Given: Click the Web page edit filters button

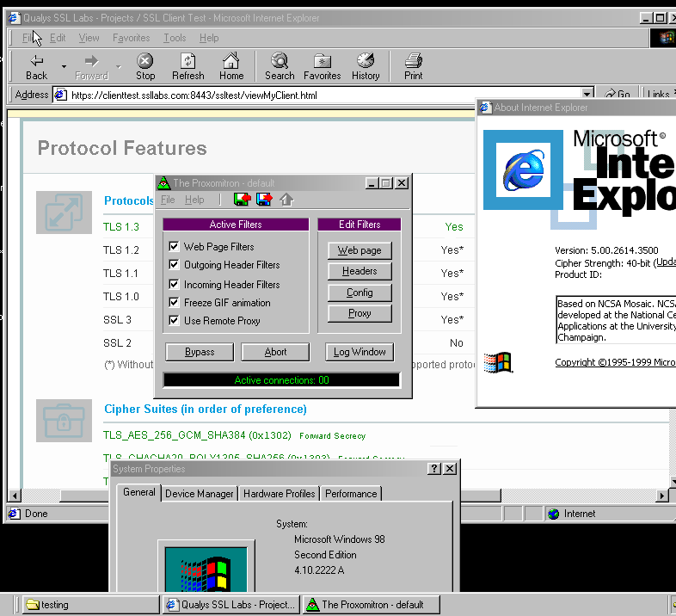Looking at the screenshot, I should 360,250.
